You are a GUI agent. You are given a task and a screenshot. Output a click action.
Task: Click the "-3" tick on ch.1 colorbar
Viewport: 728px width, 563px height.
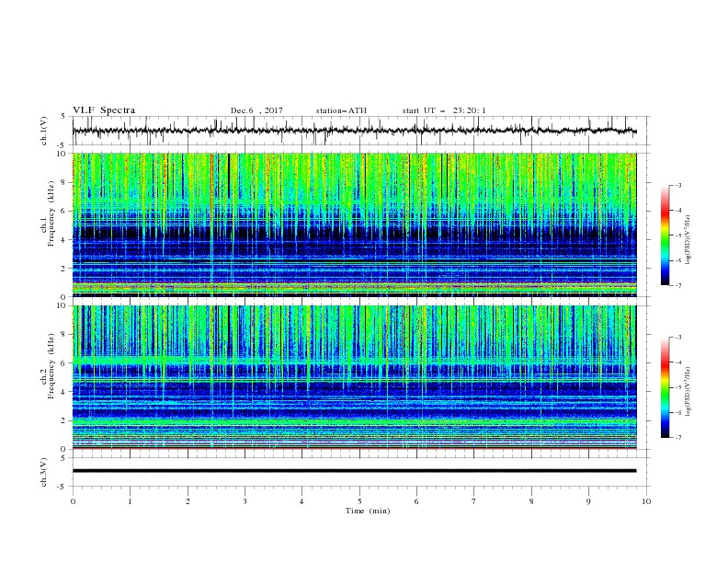678,185
